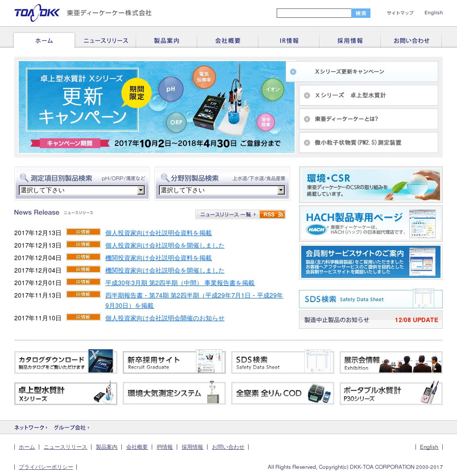Open the カタログダウンロード tile
The width and height of the screenshot is (457, 476).
tap(66, 362)
